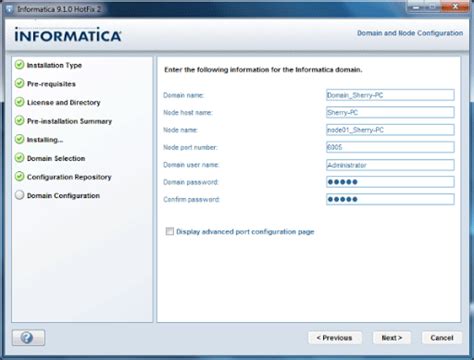Viewport: 474px width, 360px height.
Task: Click the 'Node name:' label
Action: pos(180,130)
